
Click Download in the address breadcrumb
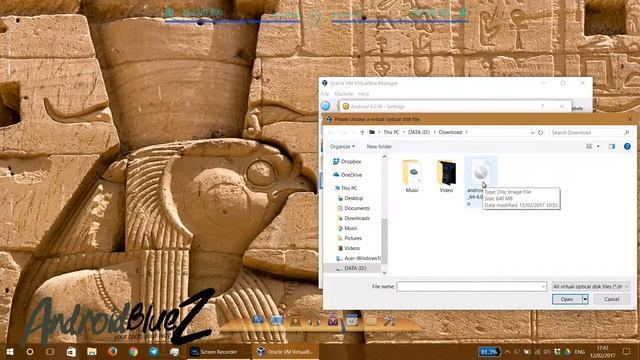point(450,132)
